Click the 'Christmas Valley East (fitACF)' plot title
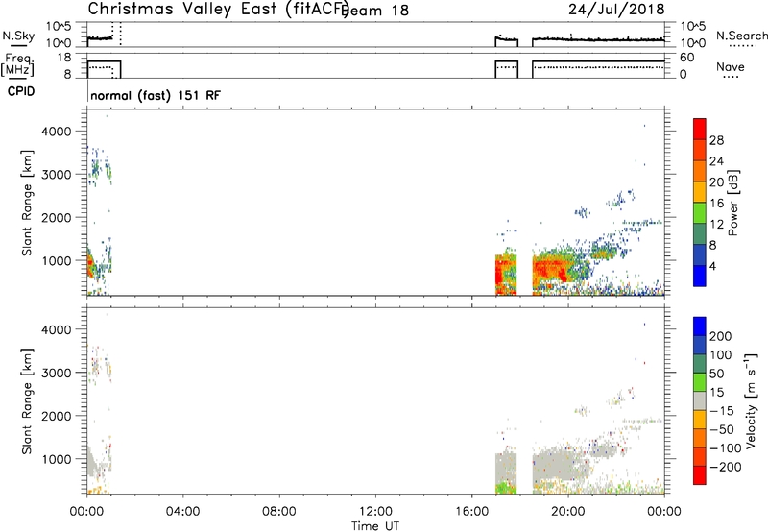The width and height of the screenshot is (768, 532). pyautogui.click(x=219, y=10)
